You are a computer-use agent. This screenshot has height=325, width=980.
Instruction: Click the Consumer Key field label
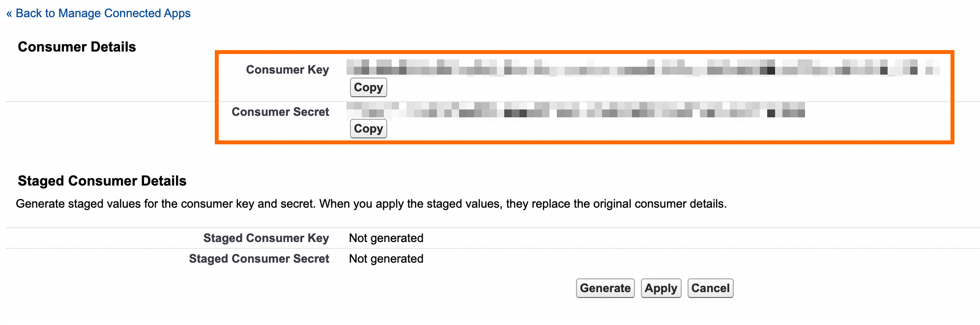[x=287, y=70]
